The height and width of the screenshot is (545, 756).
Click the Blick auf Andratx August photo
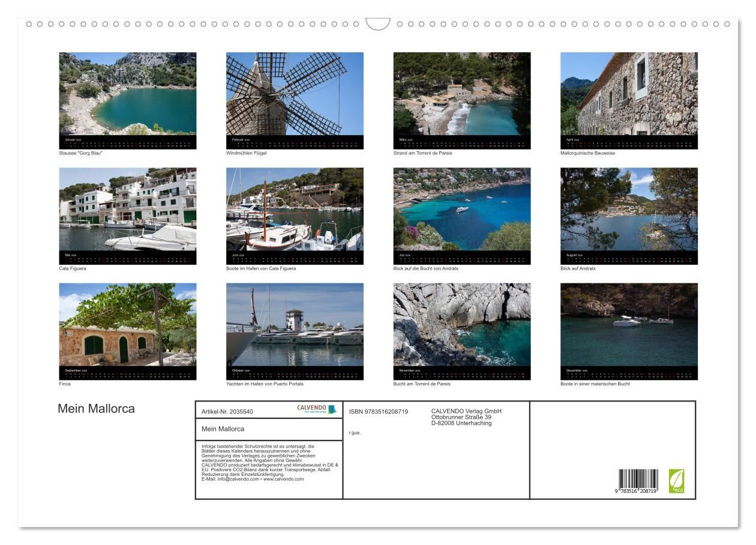(x=629, y=209)
